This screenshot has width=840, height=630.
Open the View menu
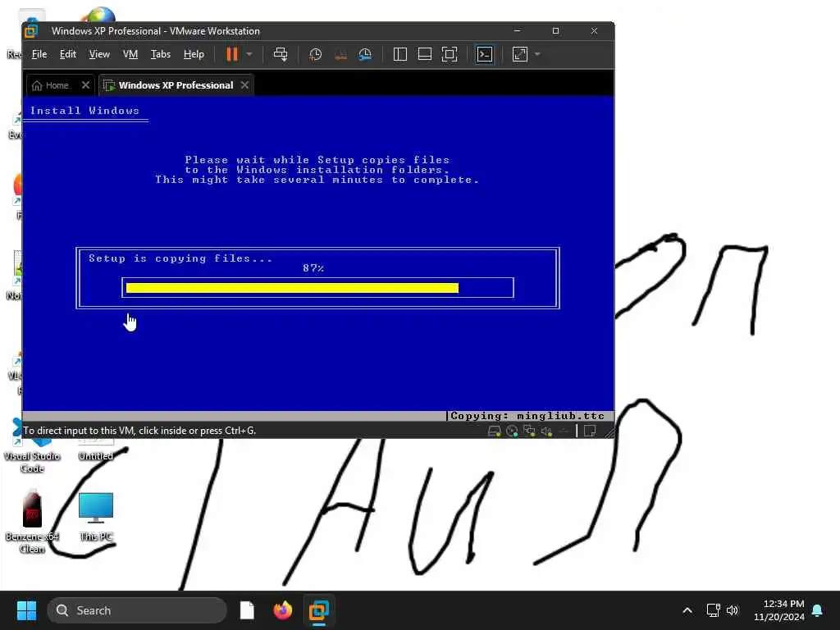tap(99, 54)
